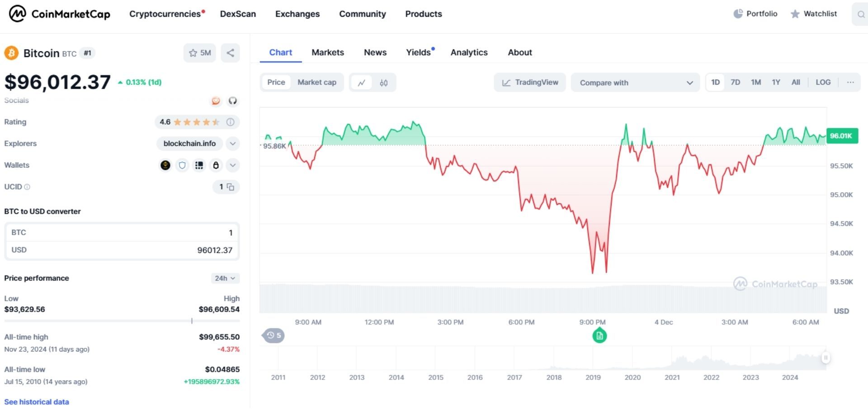The image size is (868, 418).
Task: Open the Reddit social link icon
Action: click(216, 100)
